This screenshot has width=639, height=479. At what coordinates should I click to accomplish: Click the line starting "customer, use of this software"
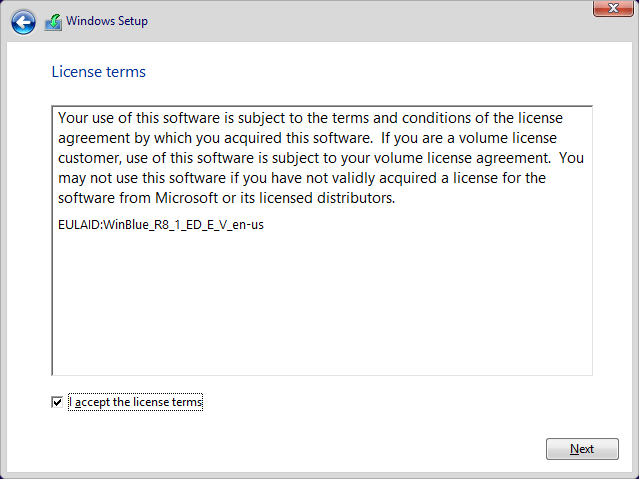321,158
